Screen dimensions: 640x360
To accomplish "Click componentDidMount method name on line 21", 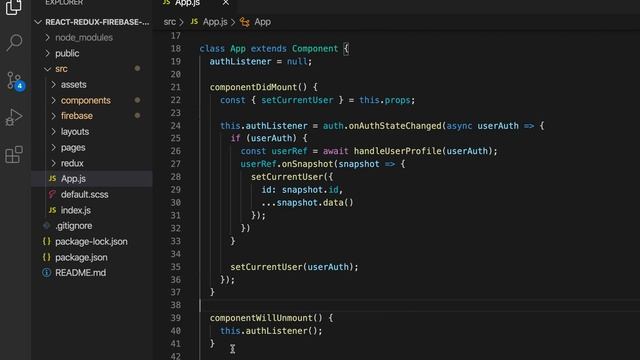I will click(253, 87).
